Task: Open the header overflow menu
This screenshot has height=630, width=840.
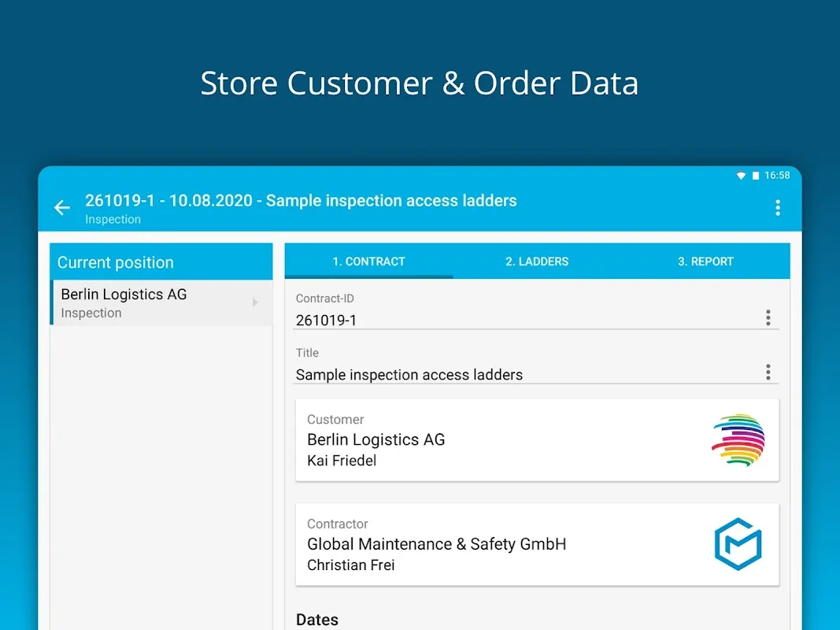Action: (777, 207)
